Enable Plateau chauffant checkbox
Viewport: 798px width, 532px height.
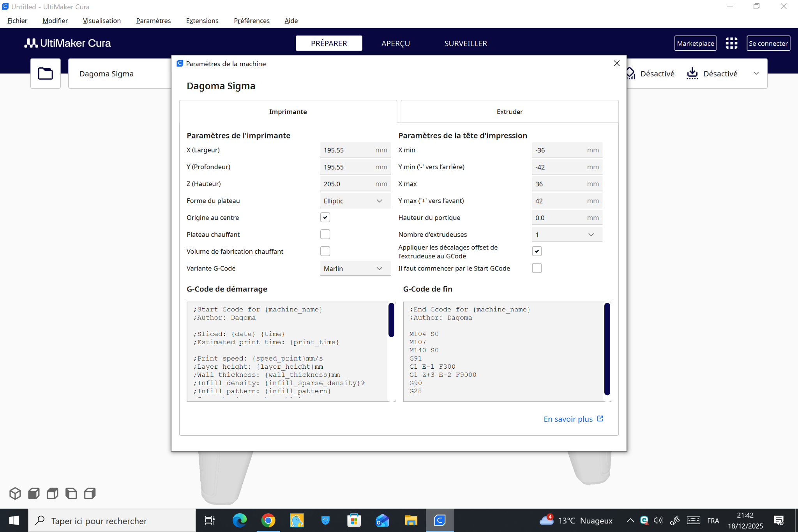[x=325, y=234]
